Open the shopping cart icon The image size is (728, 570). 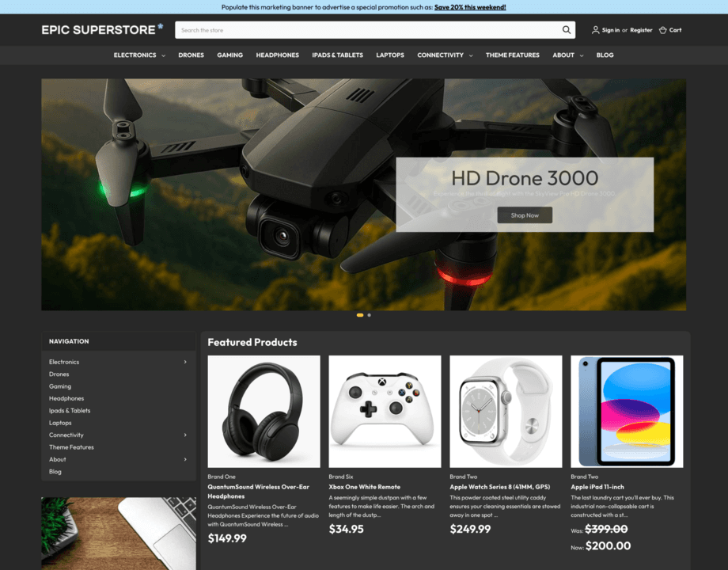663,30
